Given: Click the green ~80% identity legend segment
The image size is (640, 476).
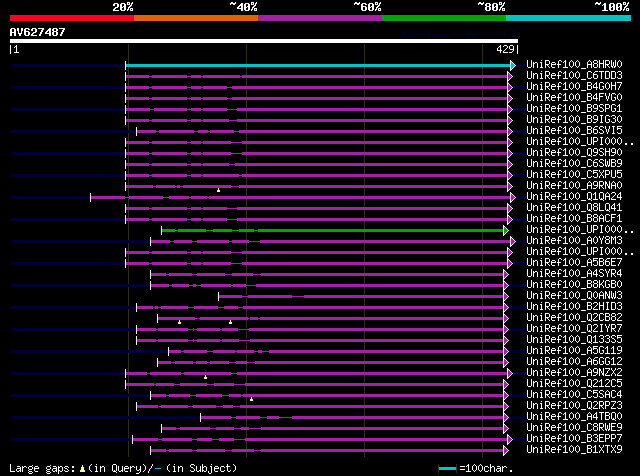Looking at the screenshot, I should [x=444, y=18].
